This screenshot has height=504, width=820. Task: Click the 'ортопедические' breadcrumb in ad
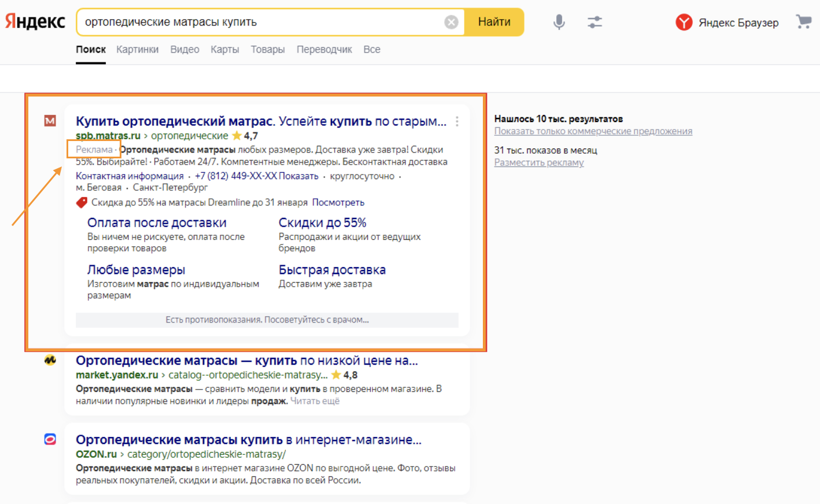(190, 136)
